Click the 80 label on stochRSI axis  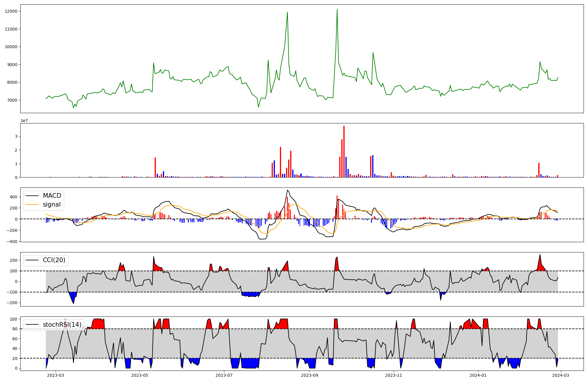[15, 329]
